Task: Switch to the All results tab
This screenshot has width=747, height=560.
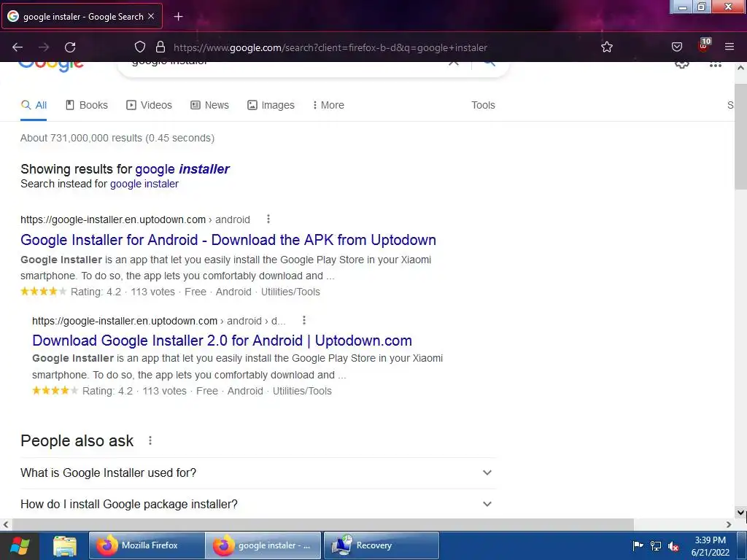Action: (x=34, y=105)
